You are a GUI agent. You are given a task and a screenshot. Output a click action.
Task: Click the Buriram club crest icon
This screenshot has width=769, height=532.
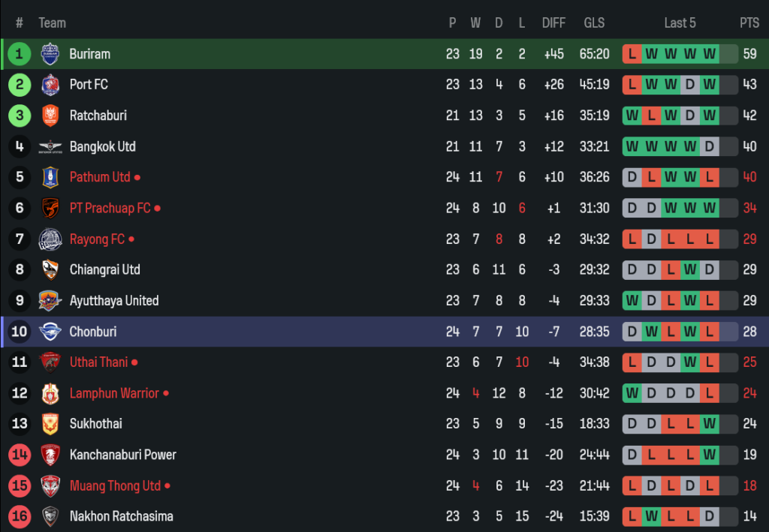pyautogui.click(x=50, y=54)
